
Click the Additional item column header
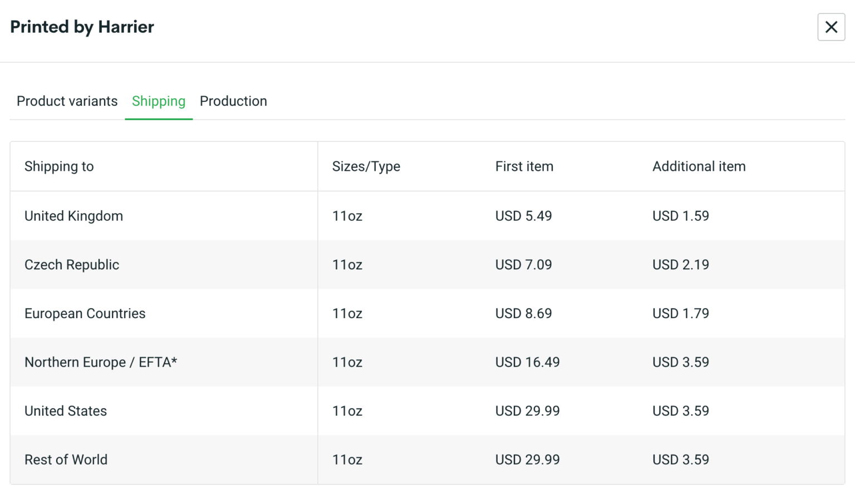699,166
